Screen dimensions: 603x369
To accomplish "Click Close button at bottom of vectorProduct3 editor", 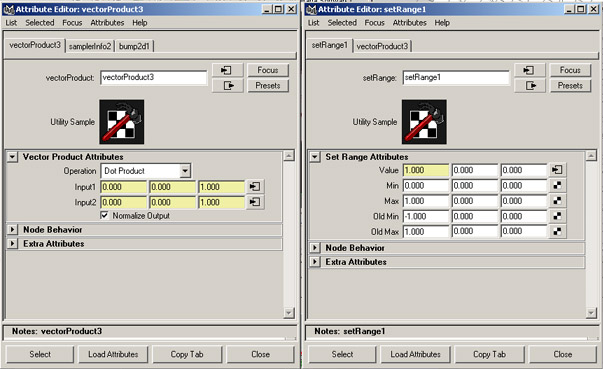I will (260, 354).
